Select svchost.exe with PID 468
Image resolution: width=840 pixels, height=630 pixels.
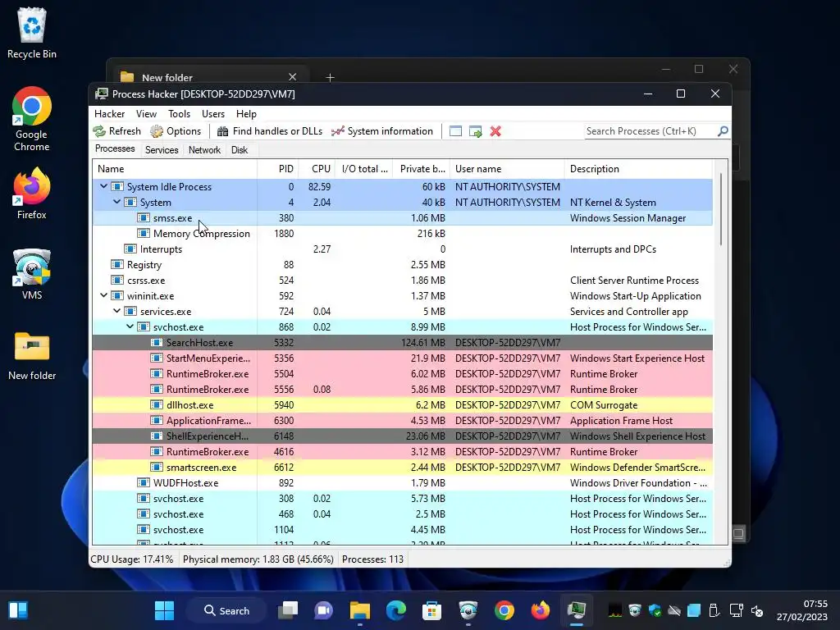click(402, 514)
